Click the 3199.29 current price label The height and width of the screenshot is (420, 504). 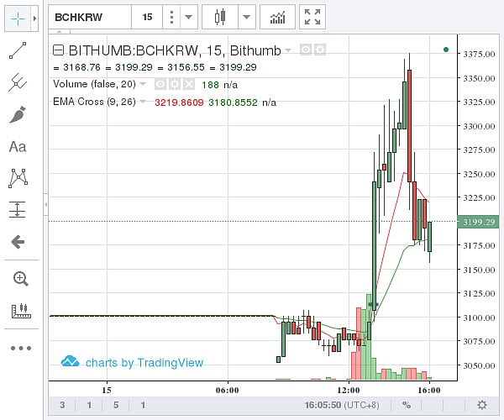coord(478,222)
